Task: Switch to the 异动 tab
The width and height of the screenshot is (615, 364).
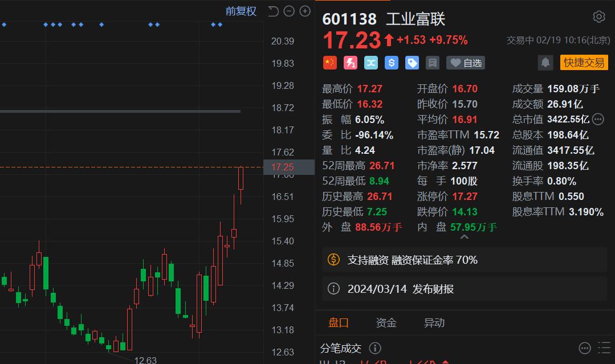Action: (x=434, y=323)
